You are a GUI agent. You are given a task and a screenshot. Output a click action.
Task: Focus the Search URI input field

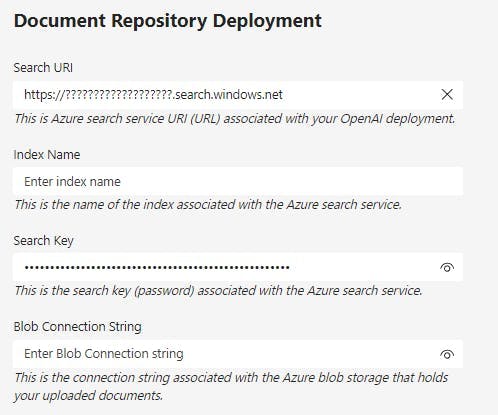pyautogui.click(x=238, y=95)
